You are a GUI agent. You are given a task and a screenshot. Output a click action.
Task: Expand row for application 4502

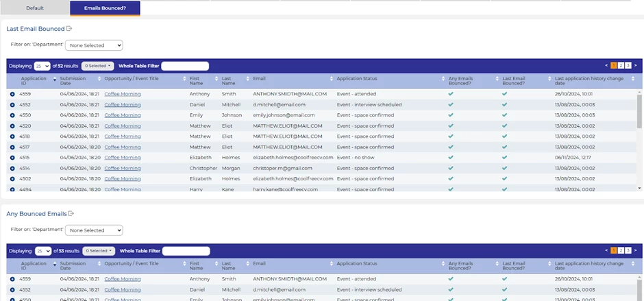pyautogui.click(x=12, y=179)
